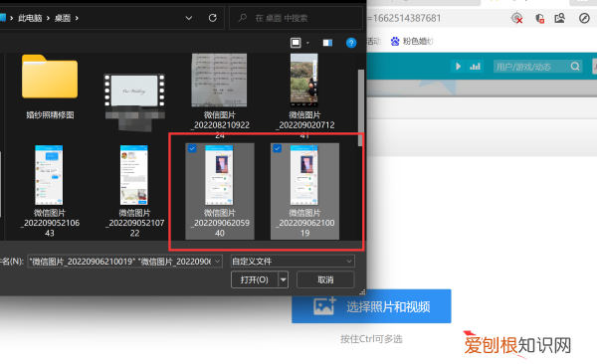Click the resize grip at the dialog corner
Image resolution: width=597 pixels, height=364 pixels.
pos(362,292)
